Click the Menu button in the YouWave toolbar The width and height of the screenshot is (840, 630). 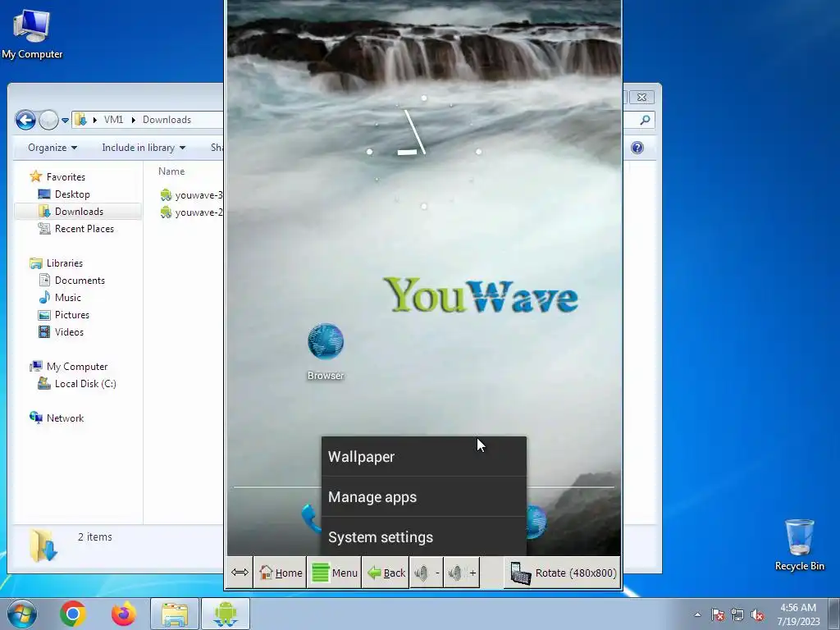pos(335,573)
